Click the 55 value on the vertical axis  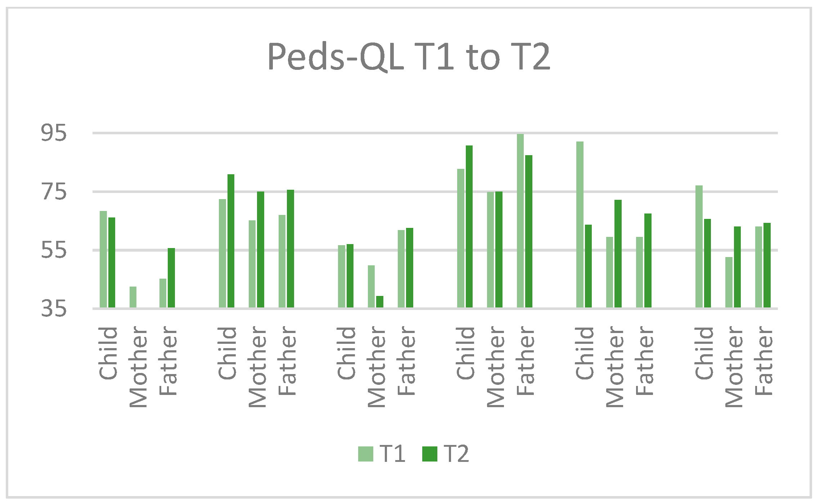(x=54, y=250)
